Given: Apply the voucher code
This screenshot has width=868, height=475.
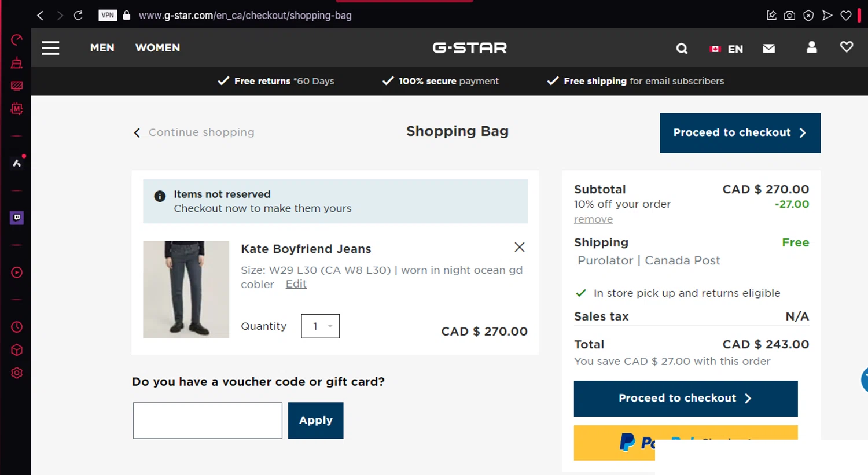Looking at the screenshot, I should pos(316,421).
